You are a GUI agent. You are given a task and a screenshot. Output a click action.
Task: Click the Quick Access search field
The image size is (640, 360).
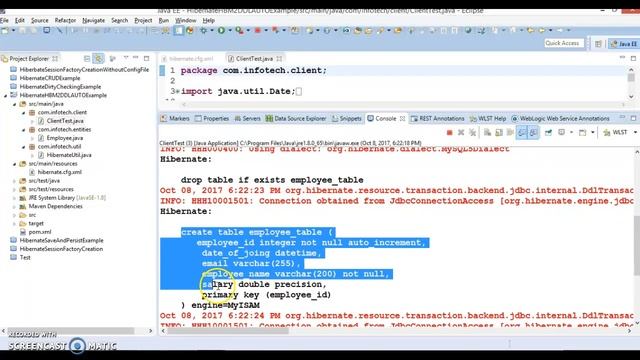click(564, 43)
